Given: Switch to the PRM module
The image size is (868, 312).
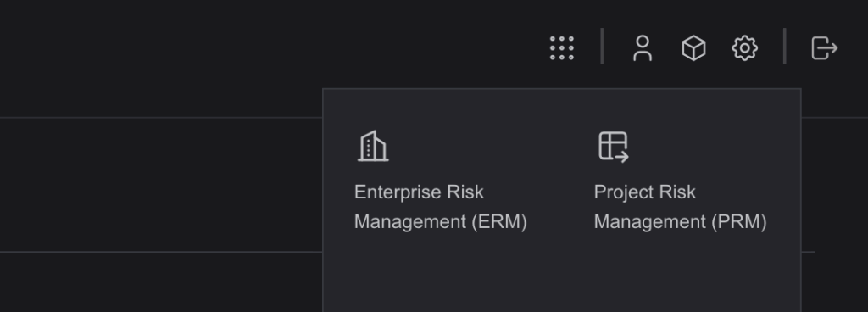Looking at the screenshot, I should point(680,181).
